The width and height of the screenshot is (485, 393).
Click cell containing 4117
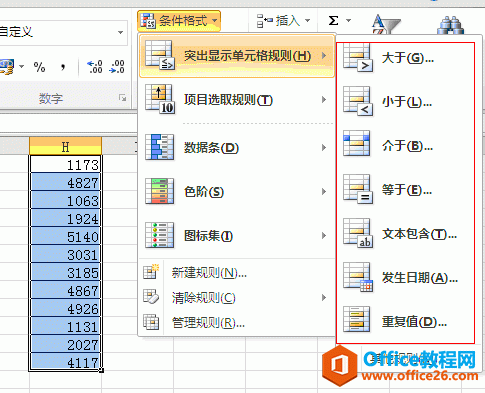(65, 362)
